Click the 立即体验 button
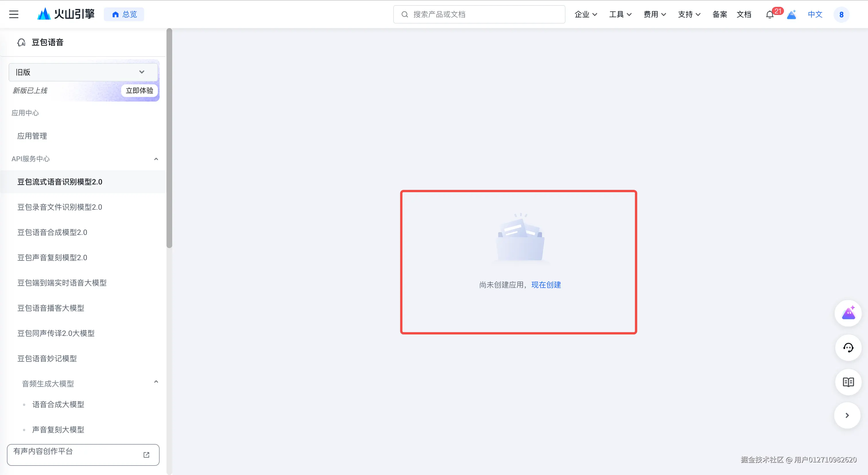 139,91
